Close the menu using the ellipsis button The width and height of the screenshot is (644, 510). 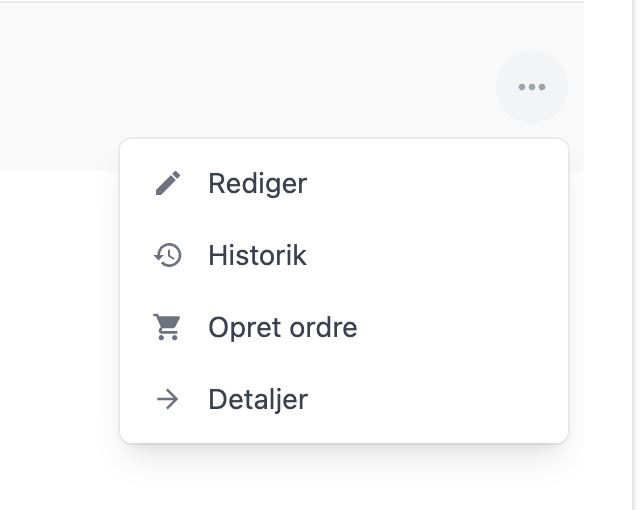coord(532,87)
